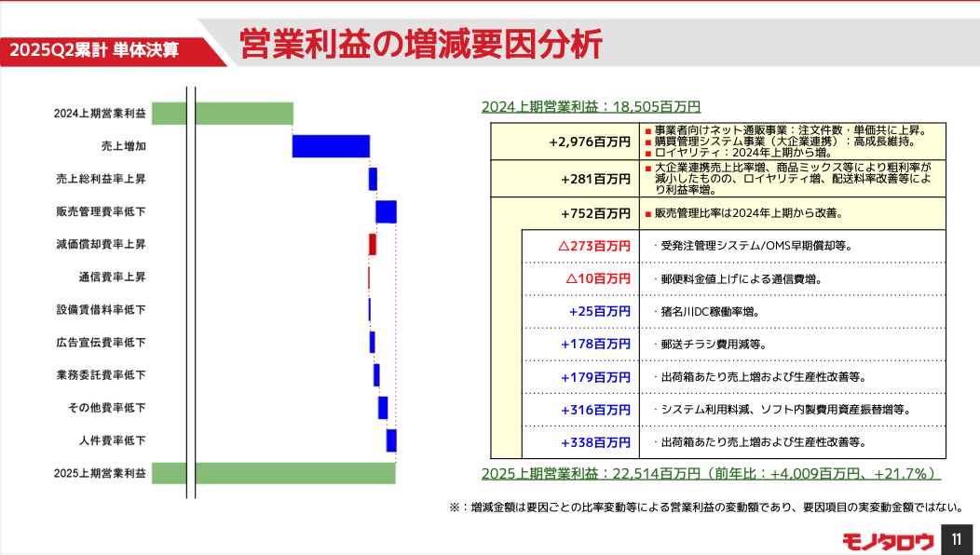Click the red '△10百万円' value

tap(598, 278)
